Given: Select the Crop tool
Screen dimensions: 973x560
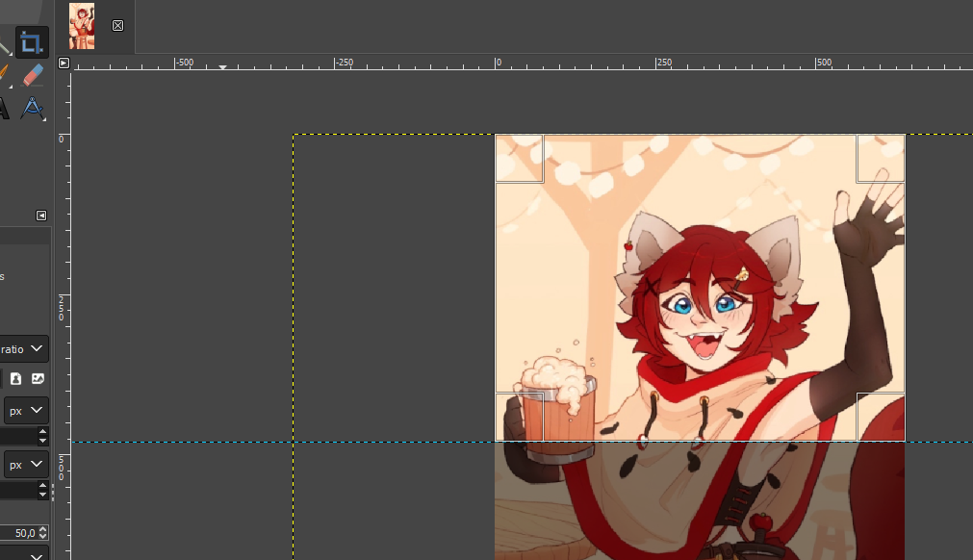Looking at the screenshot, I should pos(32,42).
